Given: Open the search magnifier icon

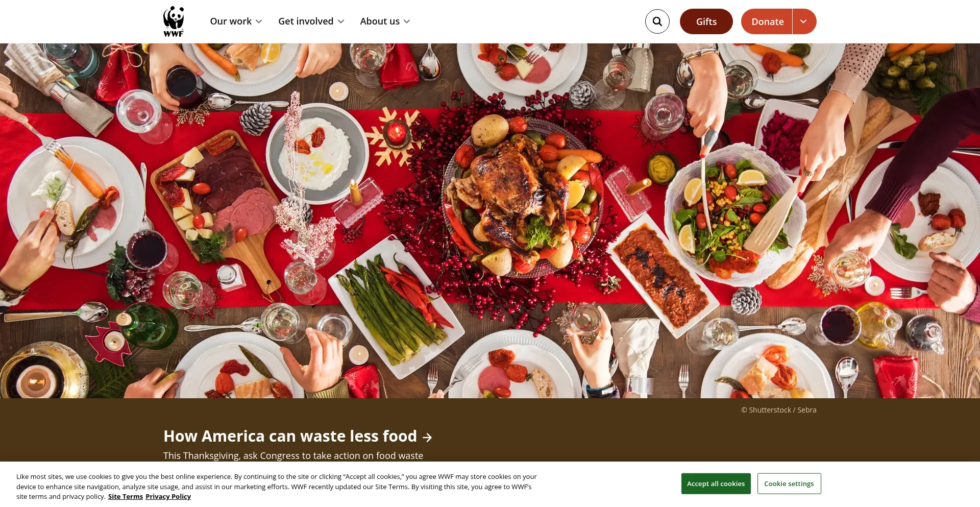Looking at the screenshot, I should [657, 21].
